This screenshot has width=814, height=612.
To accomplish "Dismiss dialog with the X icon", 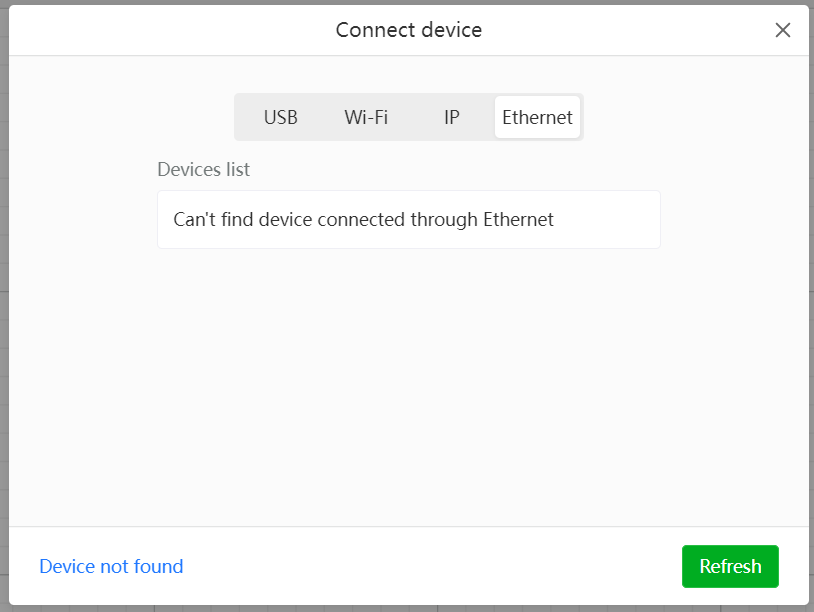I will 782,30.
